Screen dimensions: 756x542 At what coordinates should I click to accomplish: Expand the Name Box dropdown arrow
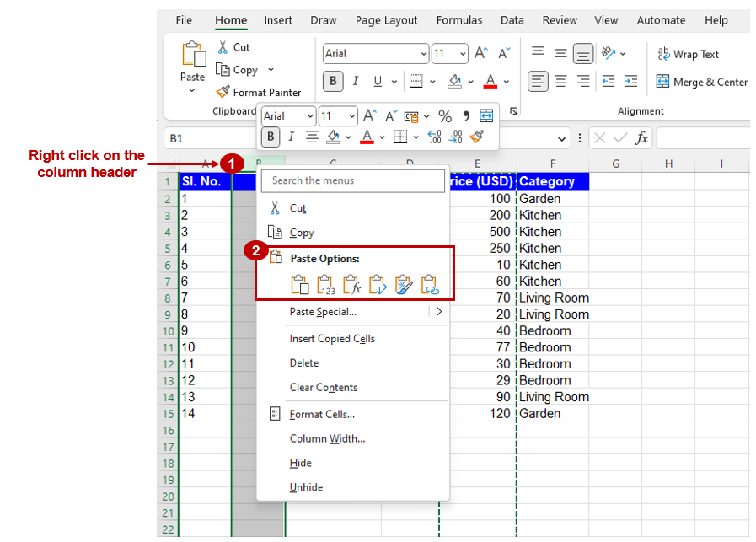[x=561, y=139]
